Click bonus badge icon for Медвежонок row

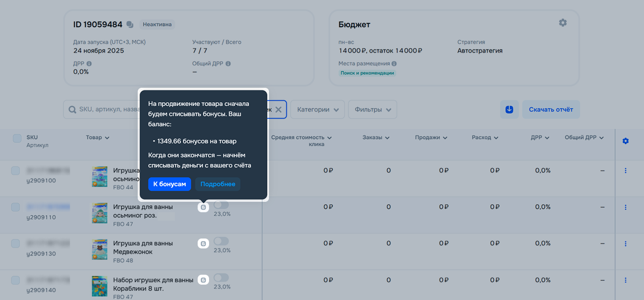tap(203, 243)
